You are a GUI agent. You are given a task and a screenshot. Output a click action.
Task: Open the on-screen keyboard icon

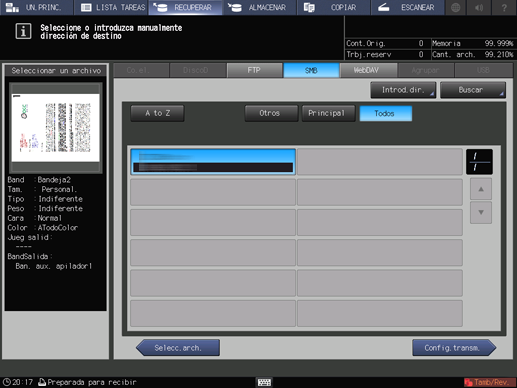pyautogui.click(x=264, y=382)
